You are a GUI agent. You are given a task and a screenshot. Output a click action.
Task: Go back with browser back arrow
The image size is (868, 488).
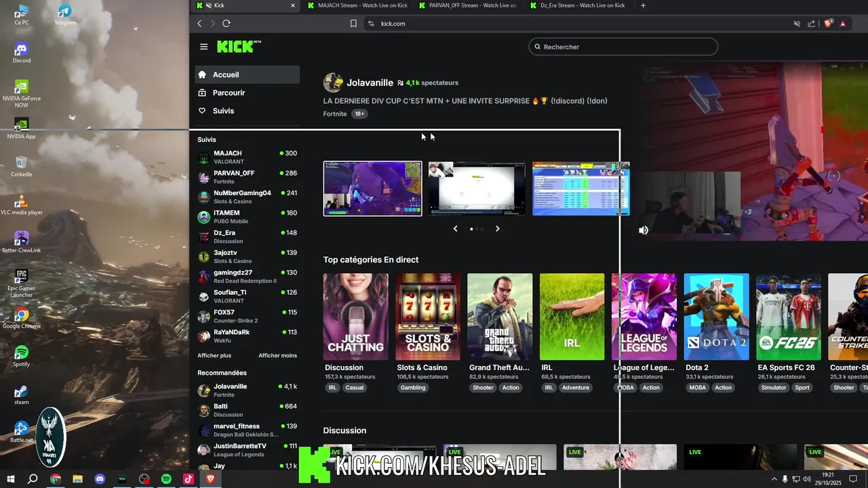(199, 24)
